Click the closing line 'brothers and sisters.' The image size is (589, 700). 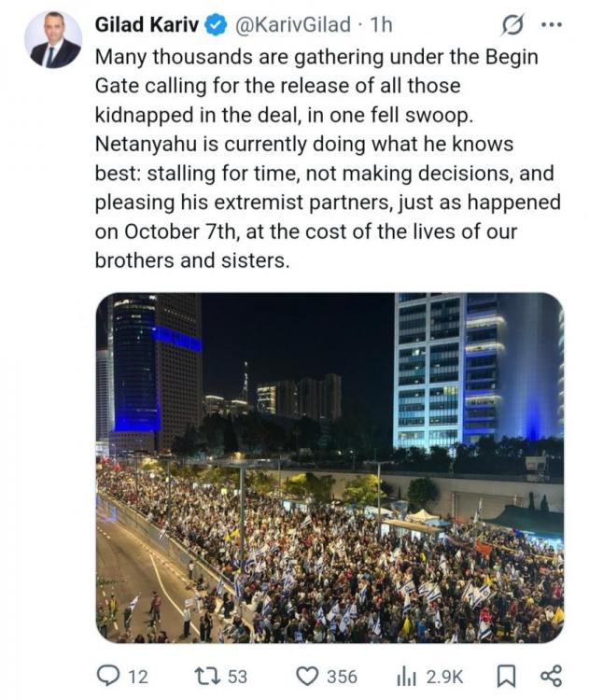pos(192,260)
